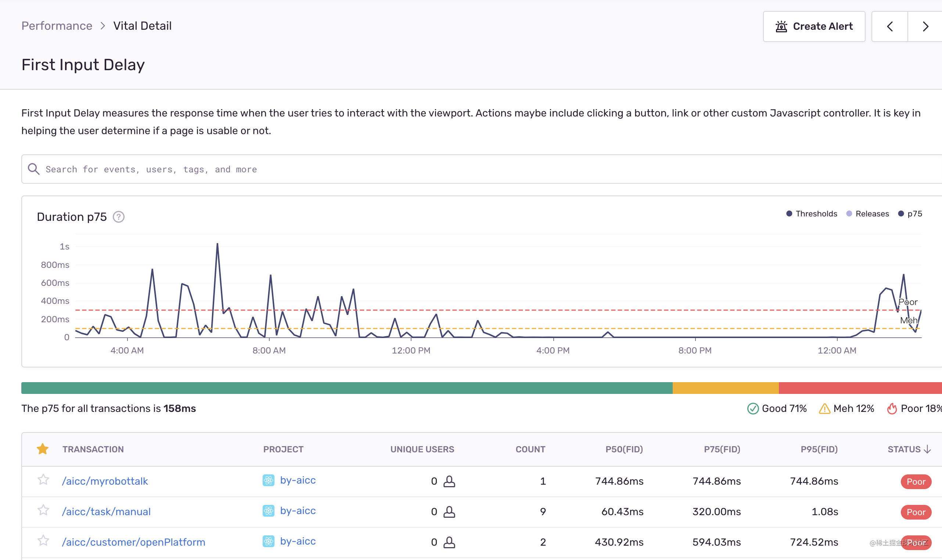Image resolution: width=942 pixels, height=560 pixels.
Task: Star the /aicc/myrobottalk transaction
Action: [x=43, y=480]
